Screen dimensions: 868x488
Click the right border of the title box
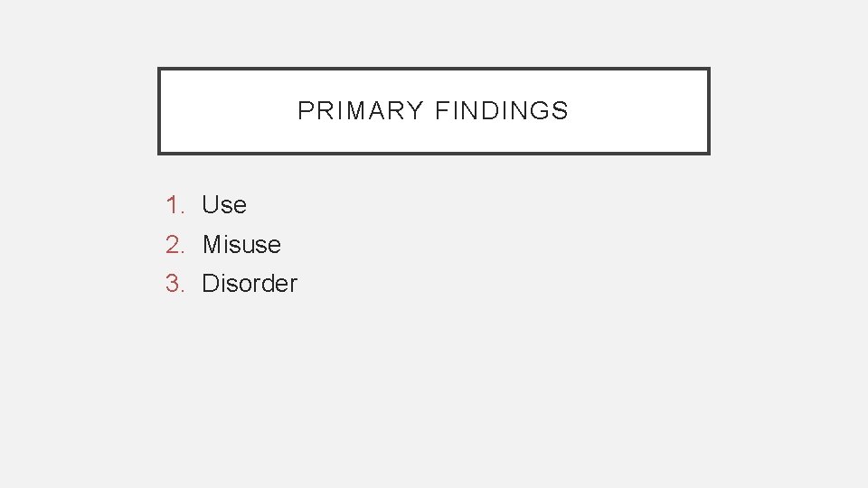coord(708,111)
